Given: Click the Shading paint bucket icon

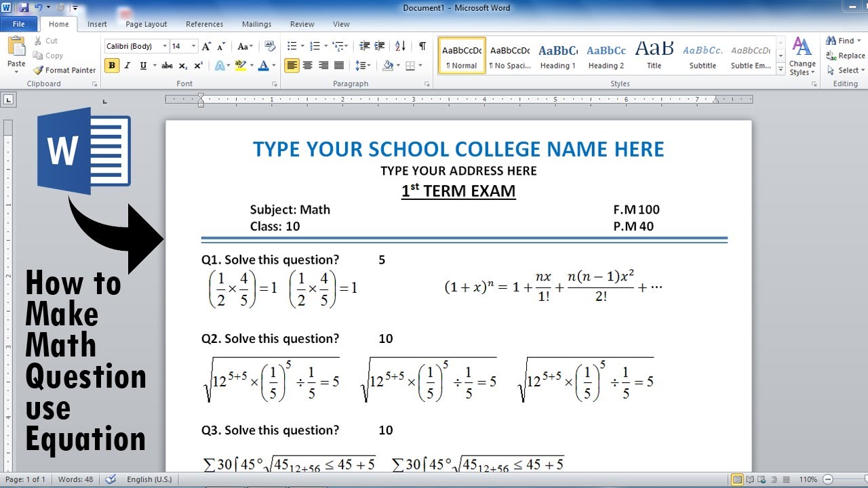Looking at the screenshot, I should tap(387, 66).
